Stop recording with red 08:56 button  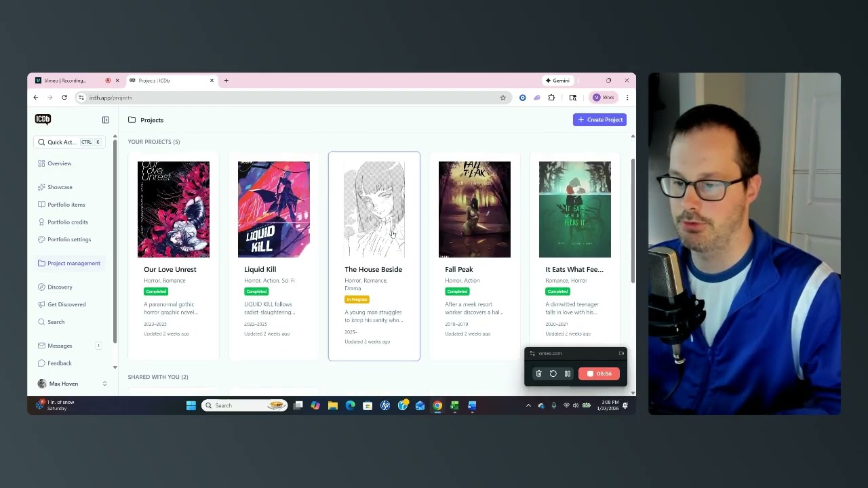(599, 373)
